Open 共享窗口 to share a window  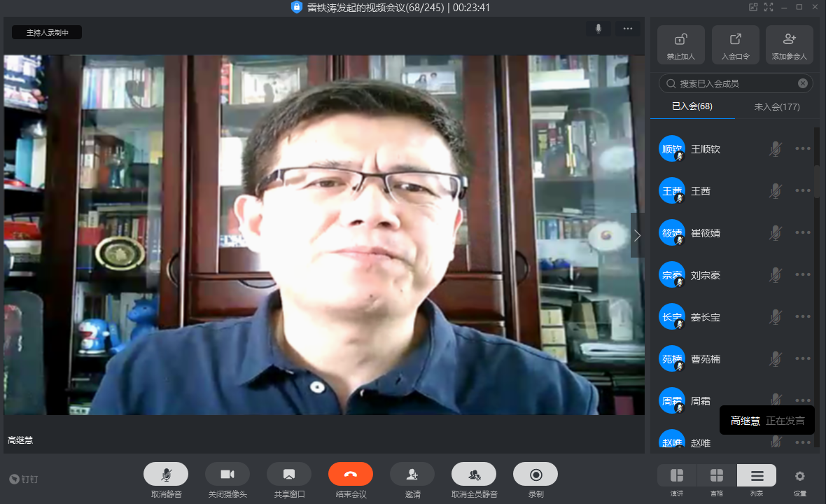pos(288,475)
